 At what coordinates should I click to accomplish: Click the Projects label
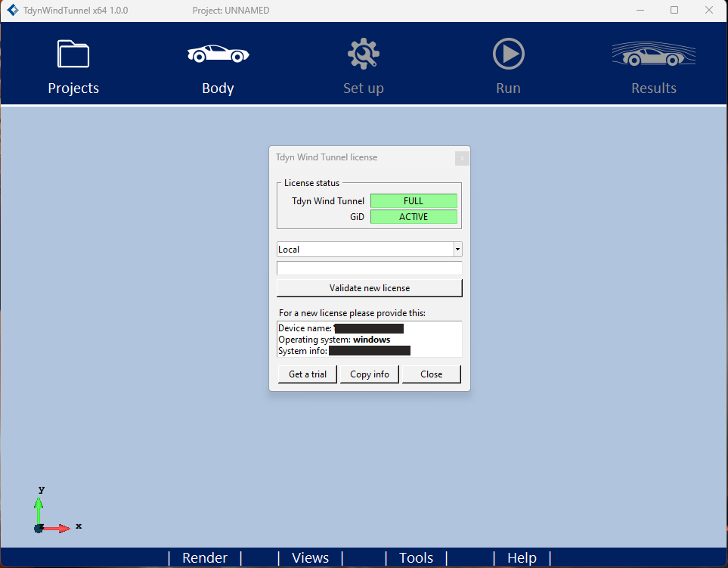click(x=73, y=88)
